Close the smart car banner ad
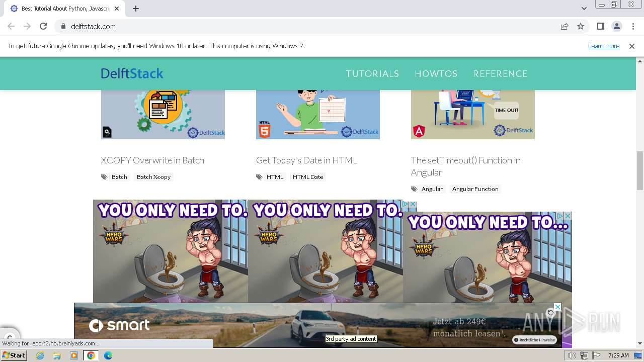 557,307
